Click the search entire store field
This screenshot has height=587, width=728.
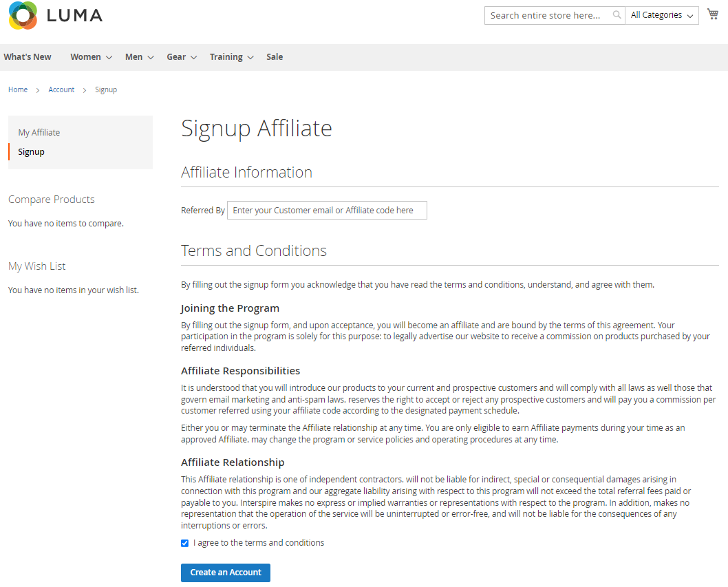click(x=547, y=15)
